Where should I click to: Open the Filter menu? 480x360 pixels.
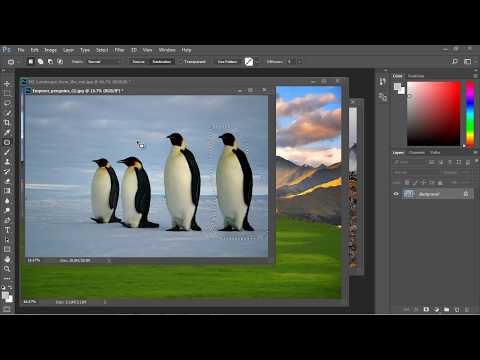click(119, 50)
